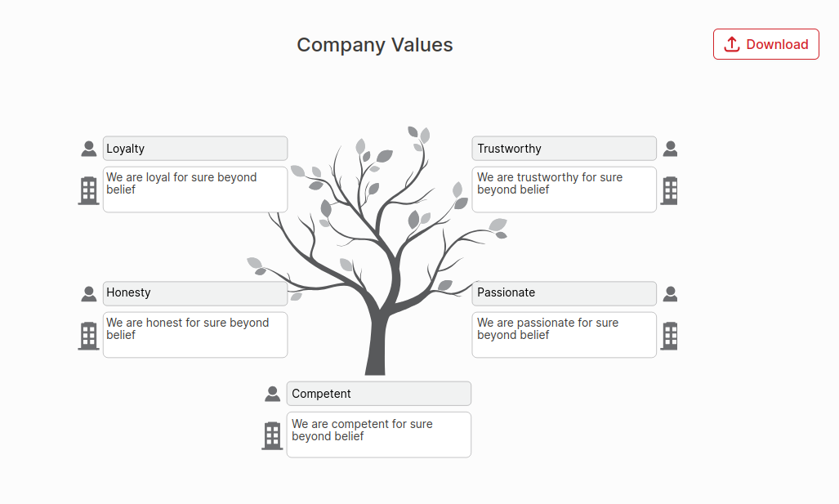Click the Honesty value name field
Image resolution: width=839 pixels, height=504 pixels.
pyautogui.click(x=194, y=292)
